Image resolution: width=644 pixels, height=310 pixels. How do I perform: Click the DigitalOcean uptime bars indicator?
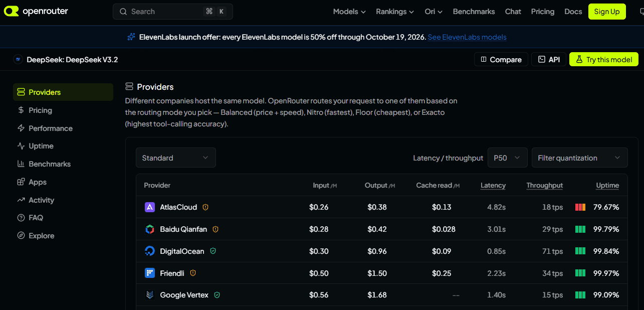click(580, 251)
